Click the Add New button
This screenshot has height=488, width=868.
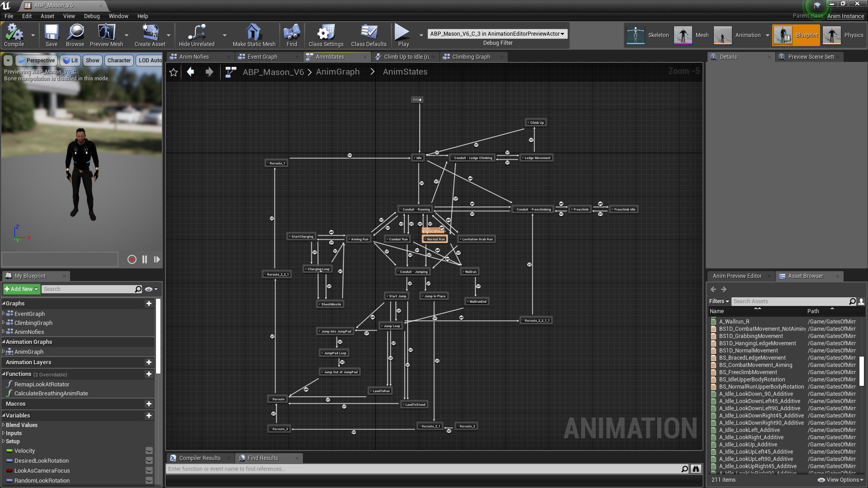tap(21, 289)
